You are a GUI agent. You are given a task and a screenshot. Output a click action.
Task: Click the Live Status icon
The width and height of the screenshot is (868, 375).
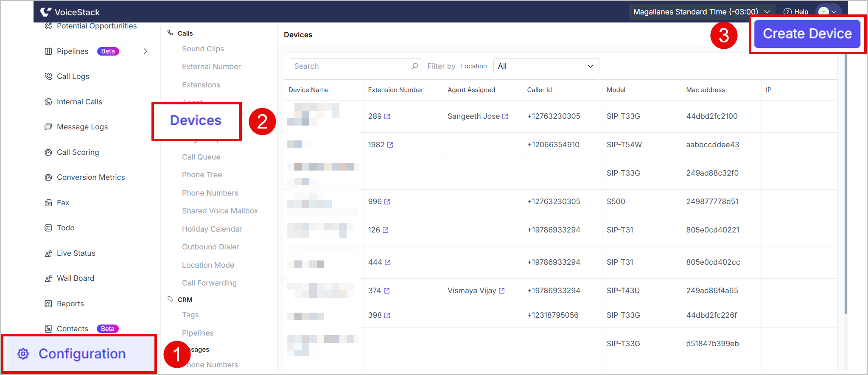point(48,253)
